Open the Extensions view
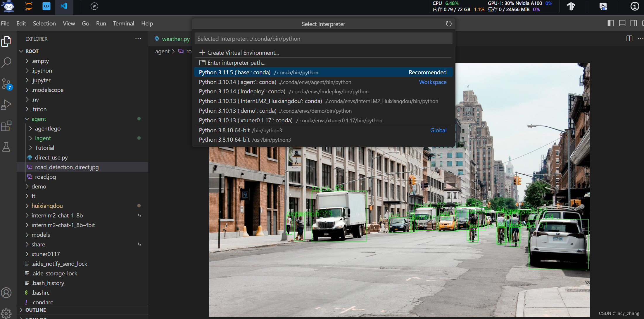 pos(6,126)
